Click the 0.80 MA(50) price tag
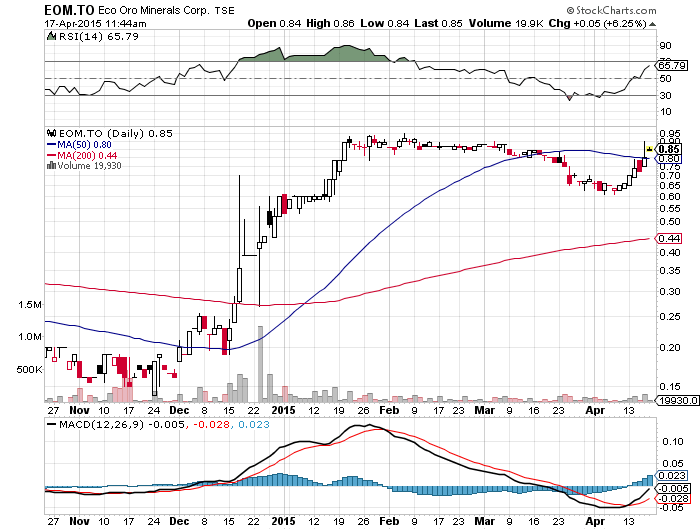This screenshot has height=530, width=700. 669,159
